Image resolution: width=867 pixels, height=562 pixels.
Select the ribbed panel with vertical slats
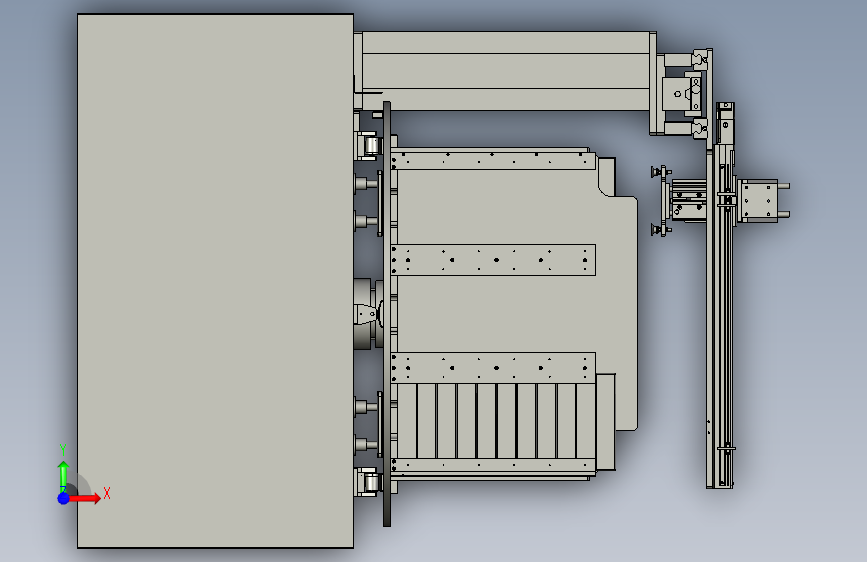click(x=496, y=421)
